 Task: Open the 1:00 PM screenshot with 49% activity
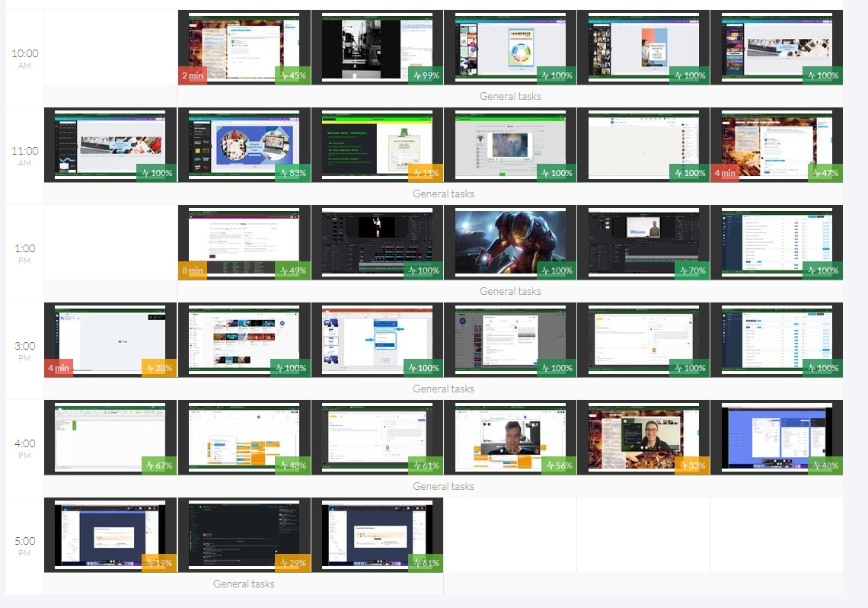click(244, 242)
